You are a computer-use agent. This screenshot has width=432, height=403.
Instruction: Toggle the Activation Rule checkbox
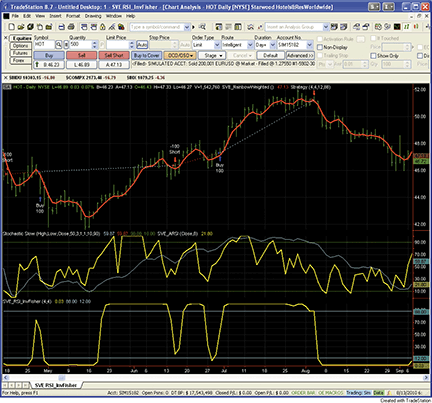click(320, 39)
